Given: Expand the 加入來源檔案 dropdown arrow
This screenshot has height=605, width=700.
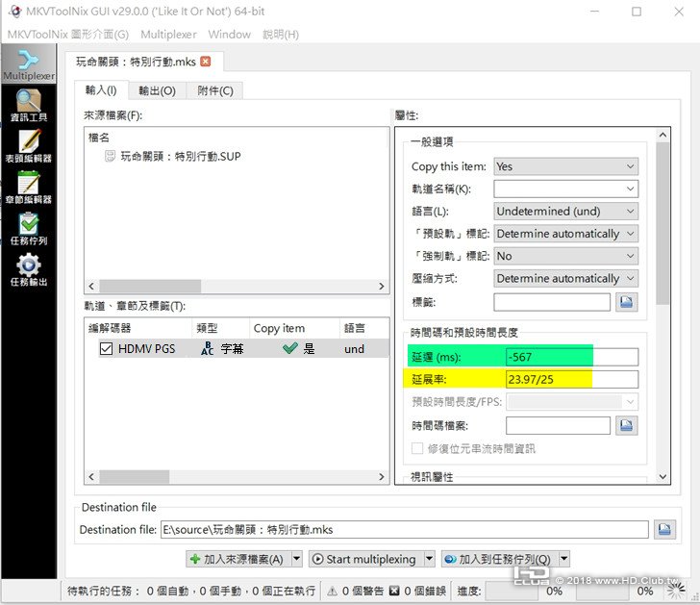Looking at the screenshot, I should (x=297, y=559).
